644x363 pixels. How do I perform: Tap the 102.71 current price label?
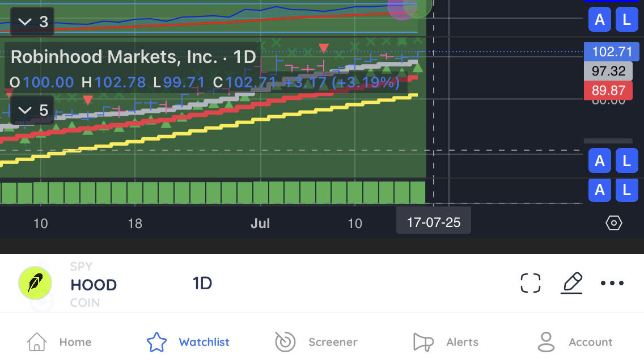(612, 52)
